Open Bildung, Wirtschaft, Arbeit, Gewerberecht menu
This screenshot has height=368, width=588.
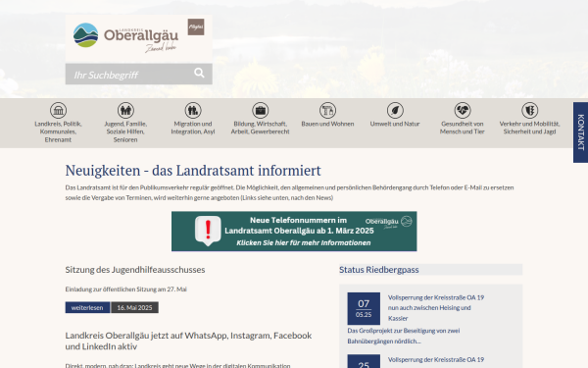(261, 128)
